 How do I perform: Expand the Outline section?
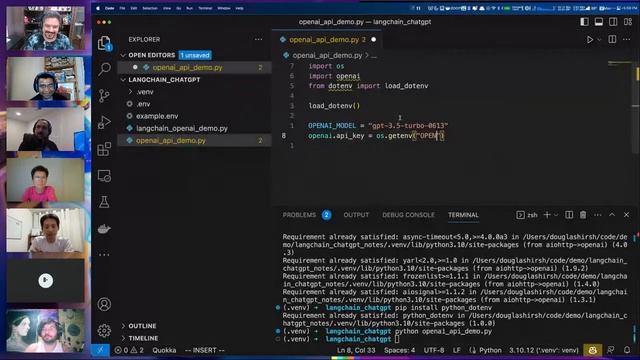pos(142,326)
